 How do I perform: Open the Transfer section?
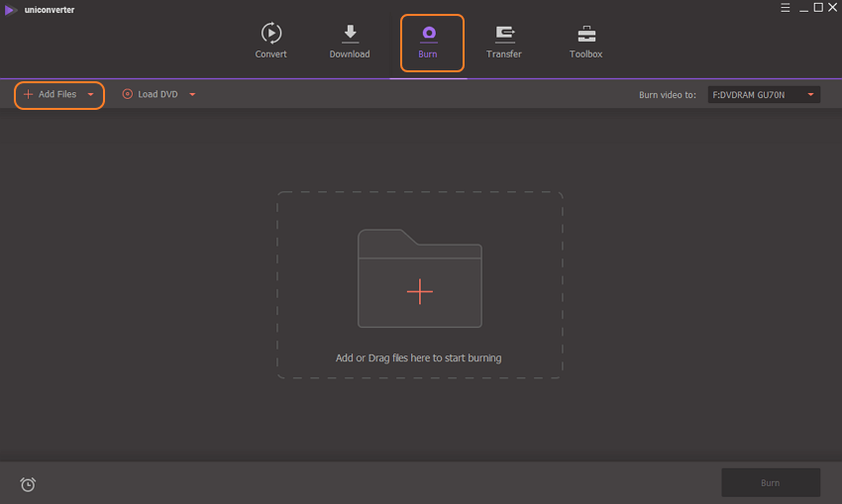point(504,34)
